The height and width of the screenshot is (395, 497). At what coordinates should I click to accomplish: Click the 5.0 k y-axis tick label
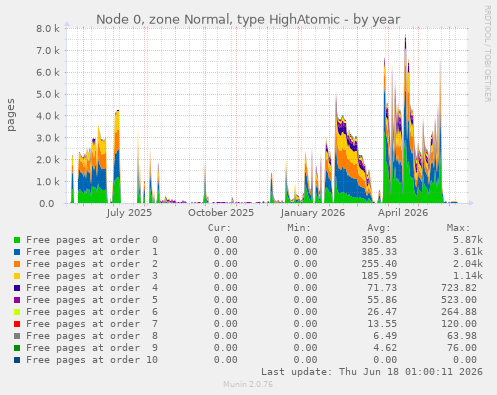tap(48, 94)
